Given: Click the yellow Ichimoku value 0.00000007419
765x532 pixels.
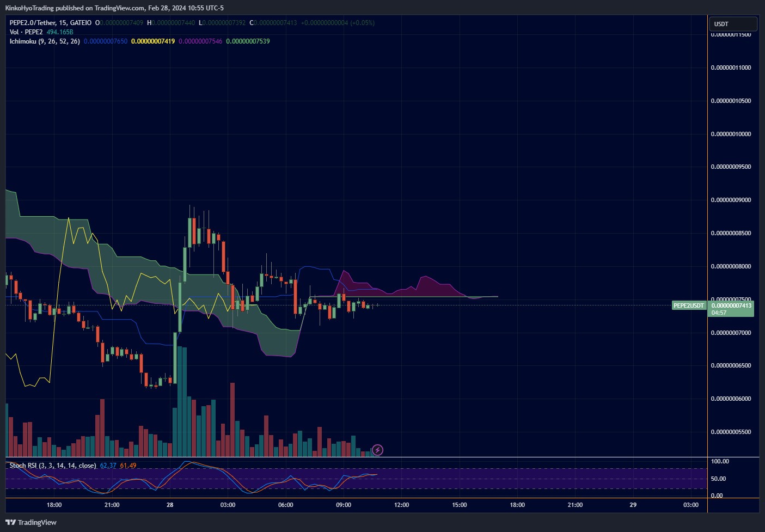Looking at the screenshot, I should [153, 41].
